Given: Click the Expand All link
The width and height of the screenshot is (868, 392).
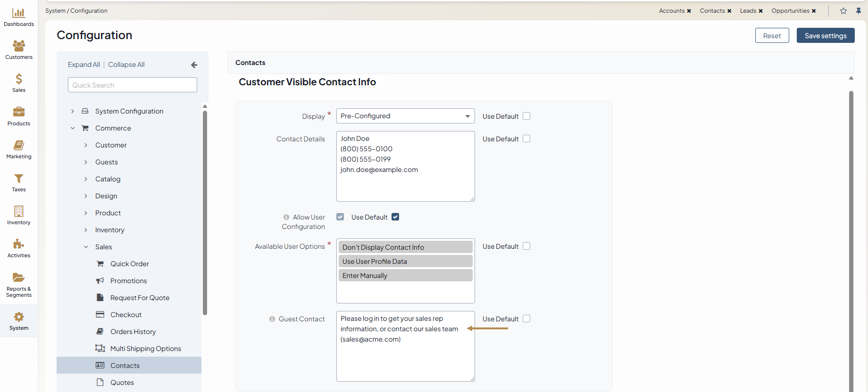Looking at the screenshot, I should (84, 65).
